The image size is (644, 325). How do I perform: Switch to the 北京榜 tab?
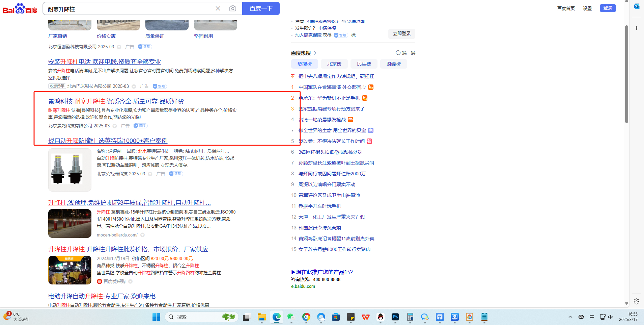pyautogui.click(x=334, y=64)
